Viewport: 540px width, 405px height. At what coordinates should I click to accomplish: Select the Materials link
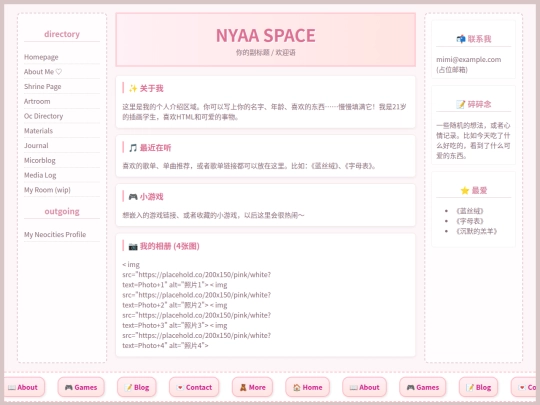click(38, 131)
